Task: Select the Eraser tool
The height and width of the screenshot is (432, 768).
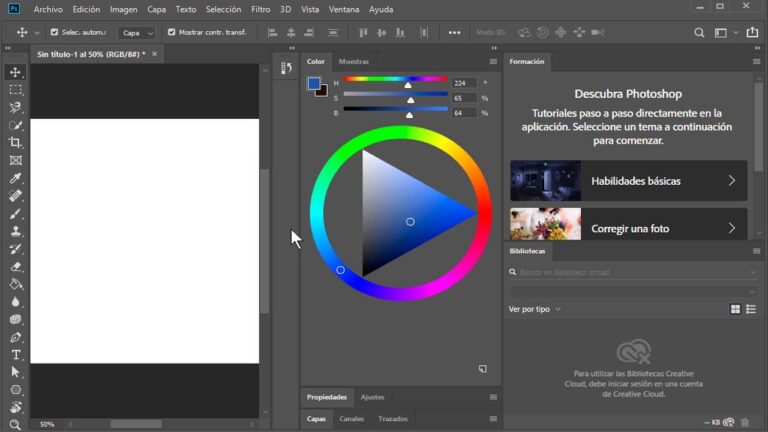Action: point(15,266)
